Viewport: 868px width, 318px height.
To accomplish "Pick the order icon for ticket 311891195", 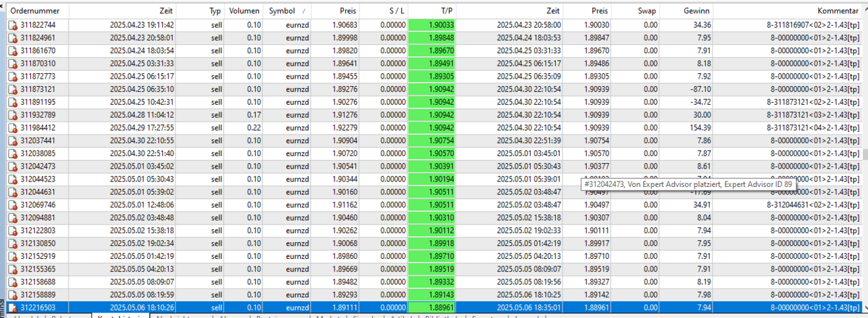I will click(12, 102).
